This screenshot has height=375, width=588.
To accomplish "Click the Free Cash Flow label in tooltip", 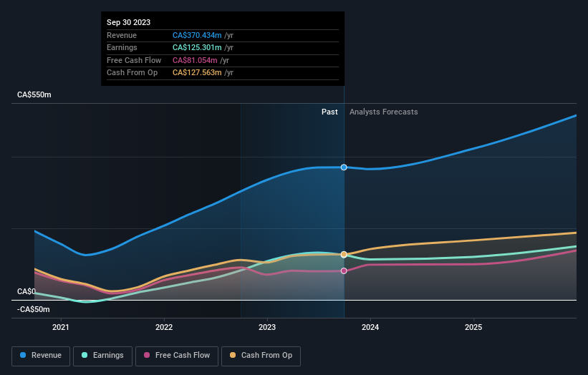I will point(134,60).
